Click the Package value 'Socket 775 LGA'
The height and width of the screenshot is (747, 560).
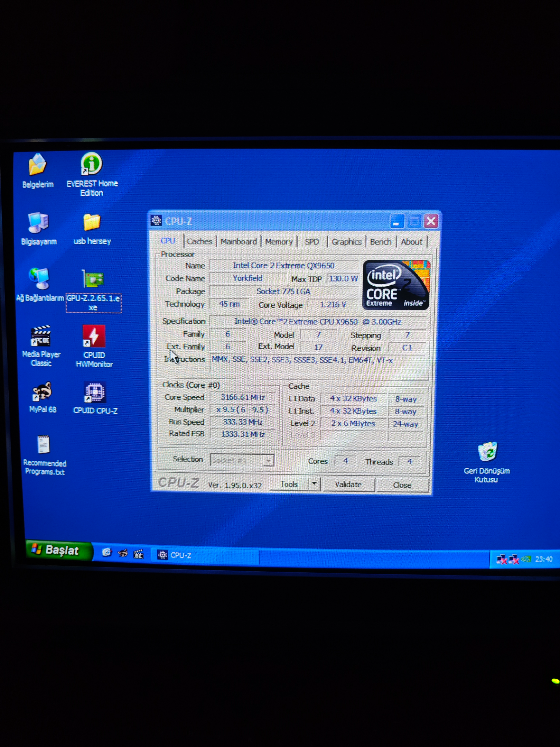tap(283, 291)
